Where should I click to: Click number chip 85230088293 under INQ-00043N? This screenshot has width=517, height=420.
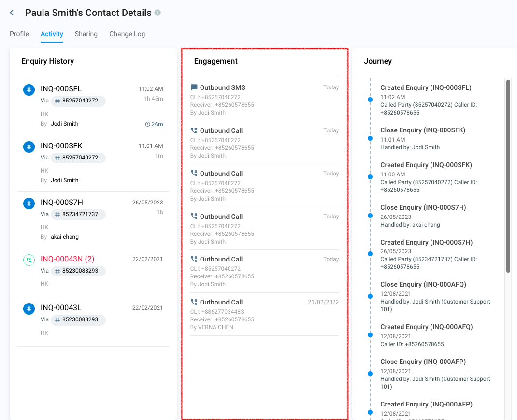click(x=78, y=271)
